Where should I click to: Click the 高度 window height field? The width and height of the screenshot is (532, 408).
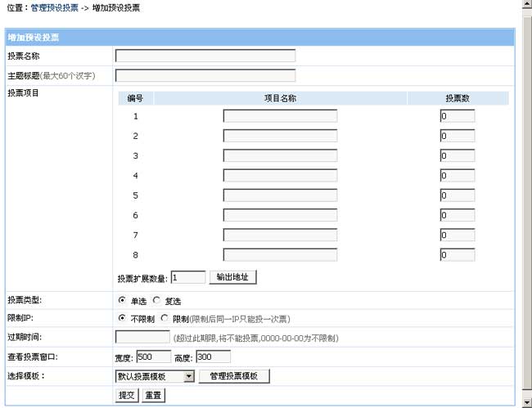[213, 356]
